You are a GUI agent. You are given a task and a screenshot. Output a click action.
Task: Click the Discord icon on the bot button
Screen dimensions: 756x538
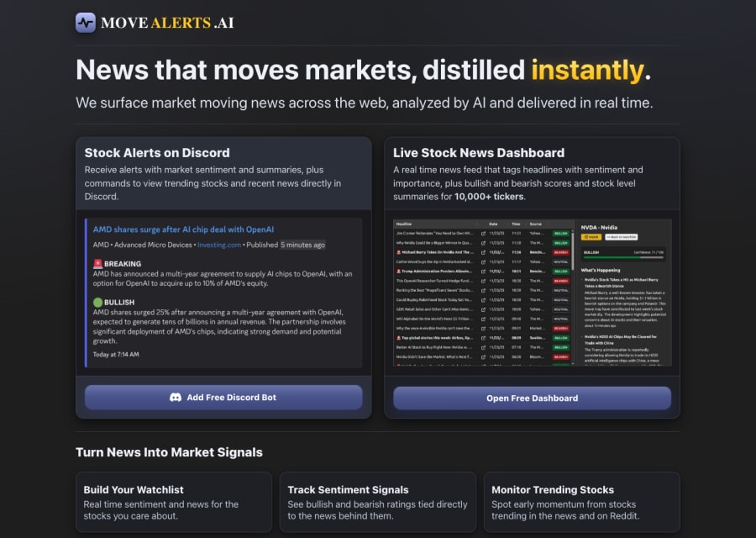pyautogui.click(x=174, y=398)
